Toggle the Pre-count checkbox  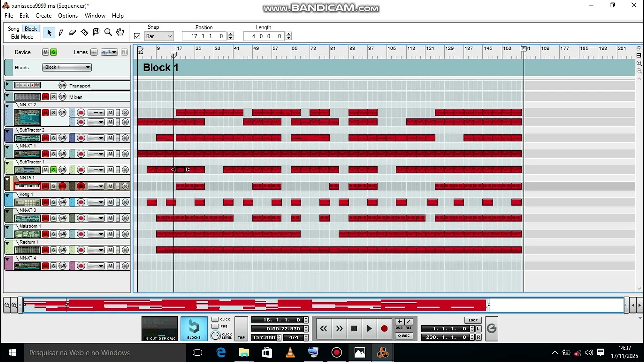[x=215, y=326]
